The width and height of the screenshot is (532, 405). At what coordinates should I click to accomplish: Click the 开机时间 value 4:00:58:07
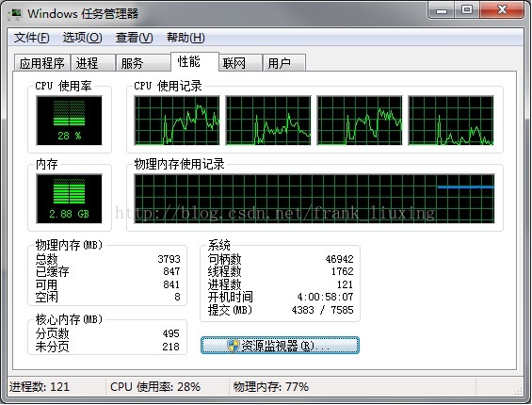[x=325, y=297]
